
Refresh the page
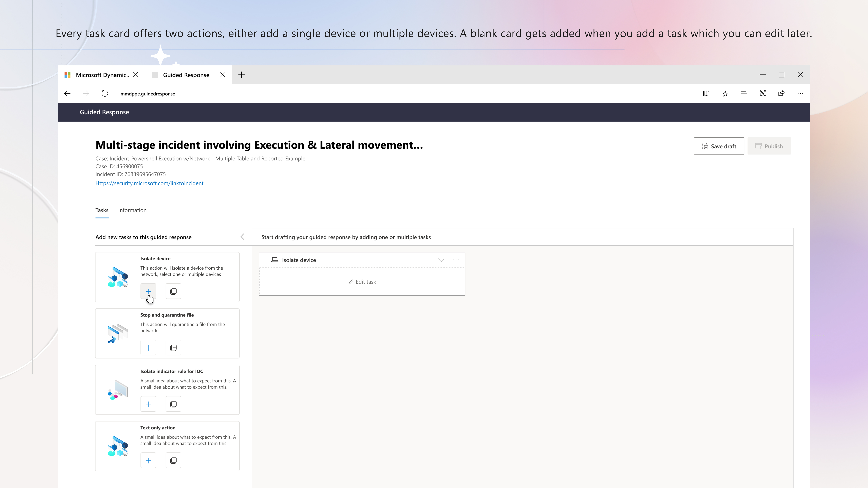click(x=105, y=94)
